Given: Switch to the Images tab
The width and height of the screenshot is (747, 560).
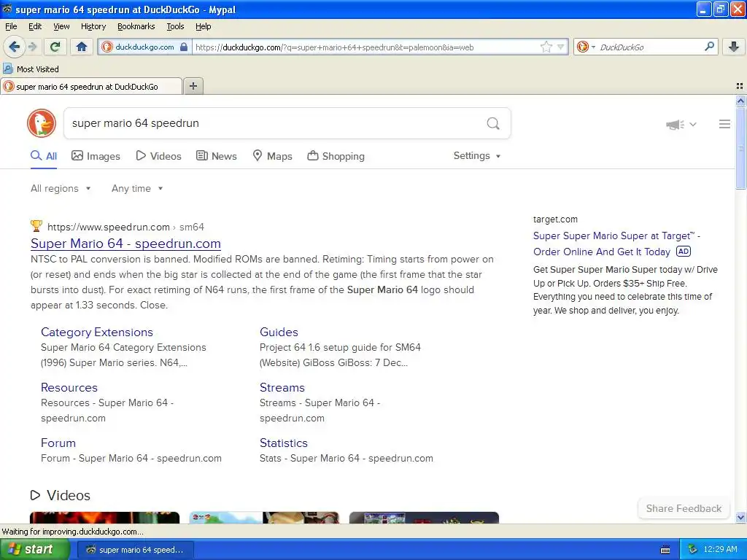Looking at the screenshot, I should (96, 156).
